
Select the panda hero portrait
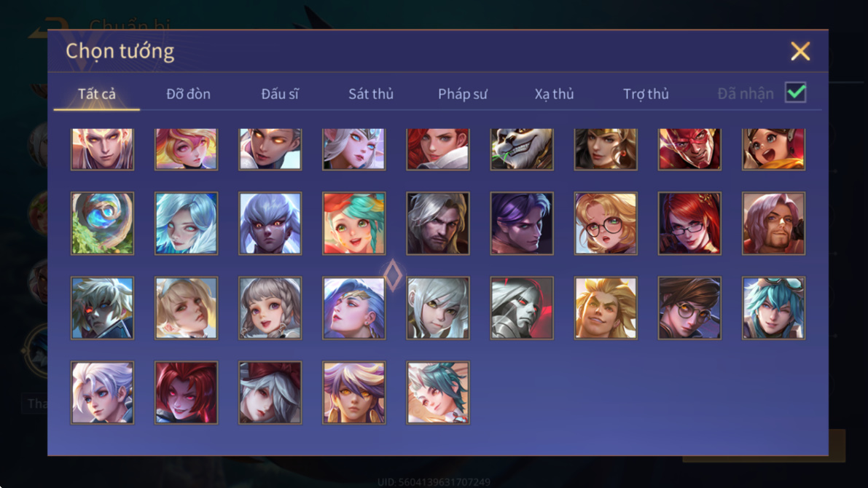pos(522,149)
